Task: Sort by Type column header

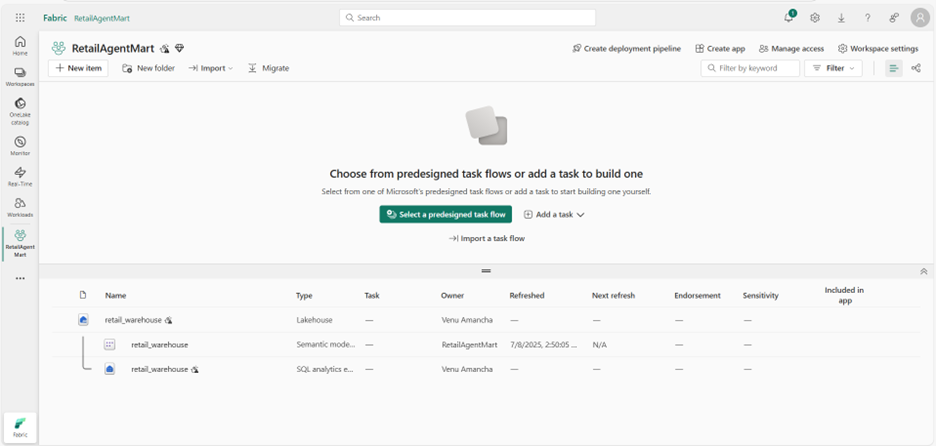Action: 304,296
